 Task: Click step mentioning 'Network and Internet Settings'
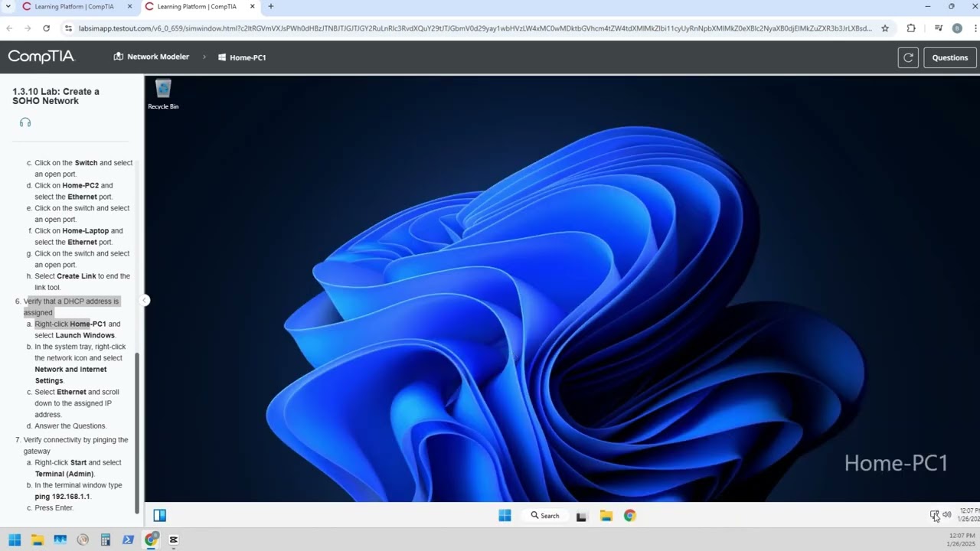80,364
